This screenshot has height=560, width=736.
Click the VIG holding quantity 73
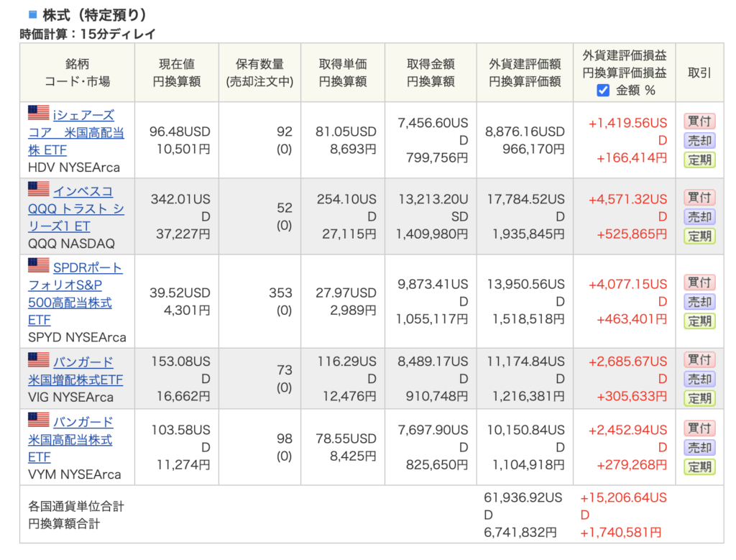tap(285, 370)
